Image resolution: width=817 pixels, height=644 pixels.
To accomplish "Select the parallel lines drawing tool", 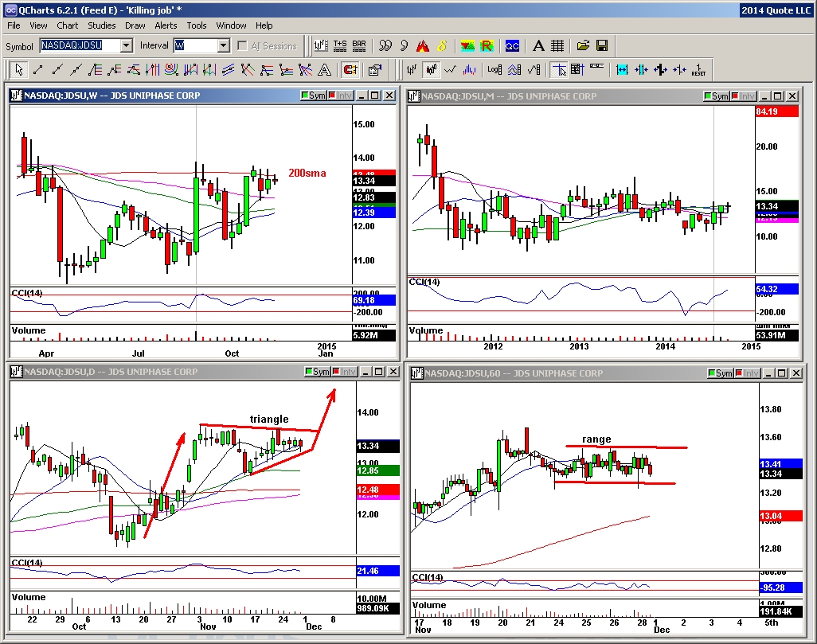I will (x=228, y=69).
